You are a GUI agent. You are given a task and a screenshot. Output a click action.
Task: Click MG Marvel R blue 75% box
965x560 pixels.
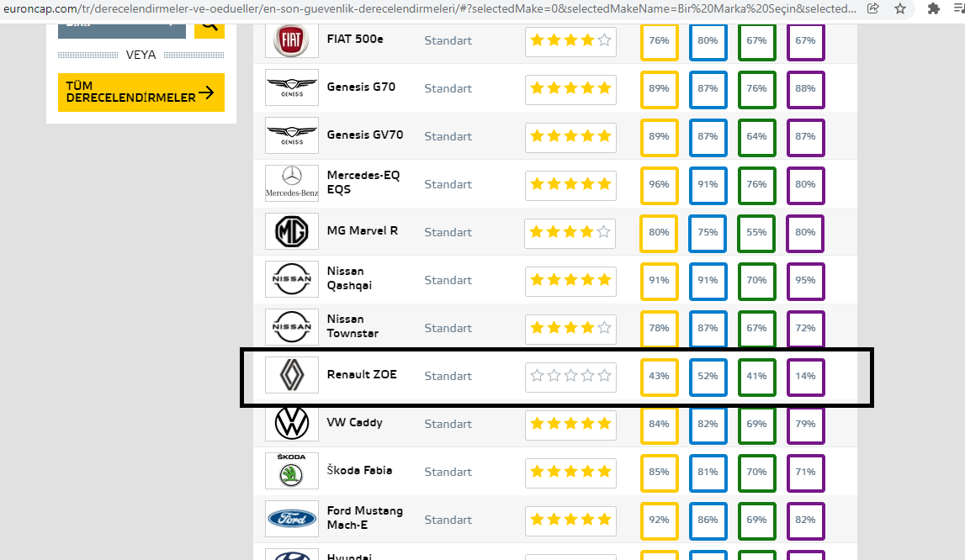[708, 233]
